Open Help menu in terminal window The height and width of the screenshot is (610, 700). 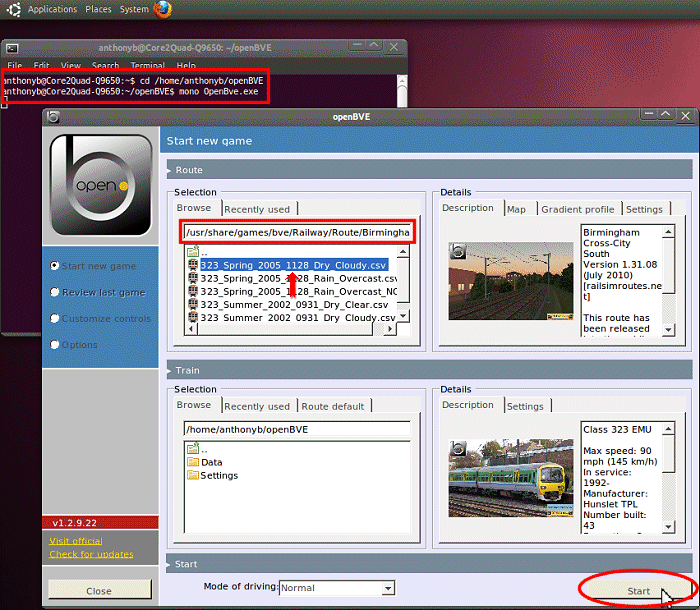[186, 66]
